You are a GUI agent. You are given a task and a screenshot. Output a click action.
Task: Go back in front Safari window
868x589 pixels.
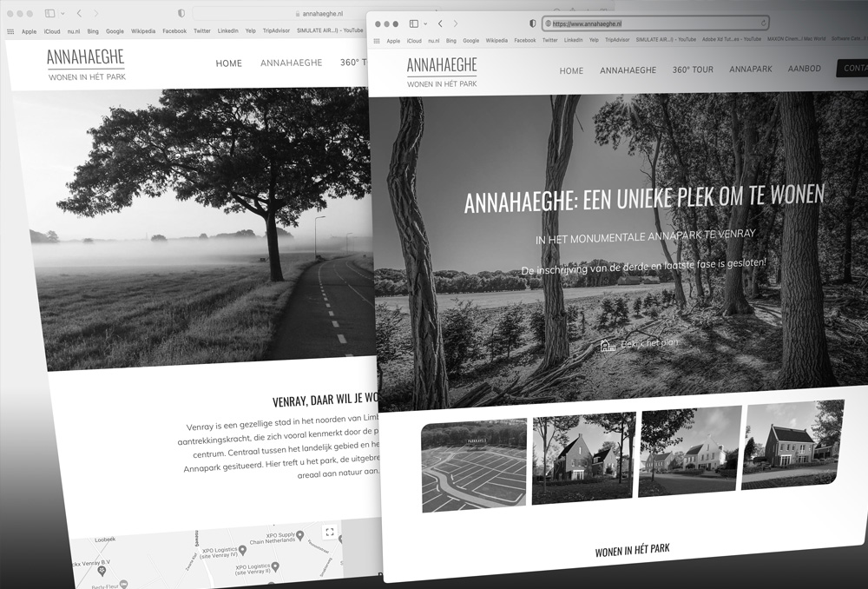440,23
